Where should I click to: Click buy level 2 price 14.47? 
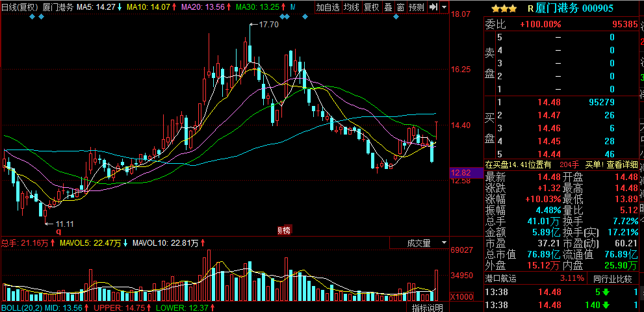point(549,116)
